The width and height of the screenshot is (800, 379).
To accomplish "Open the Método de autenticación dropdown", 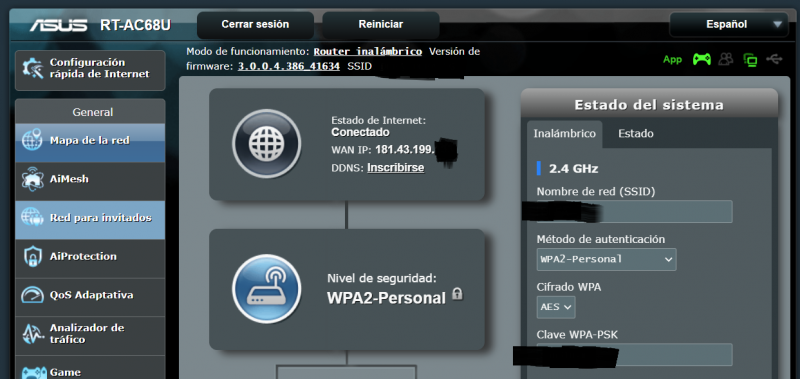I will [x=607, y=259].
